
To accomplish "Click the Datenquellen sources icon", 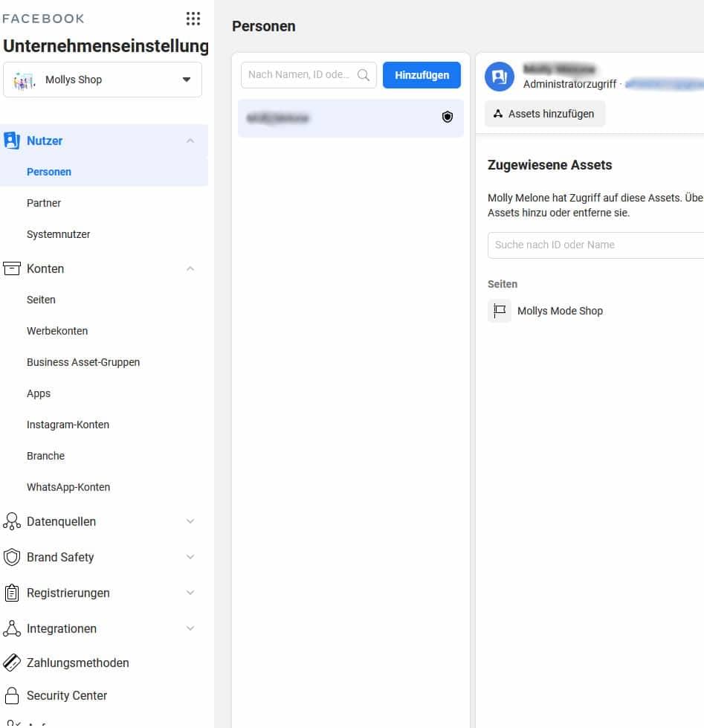I will 12,521.
